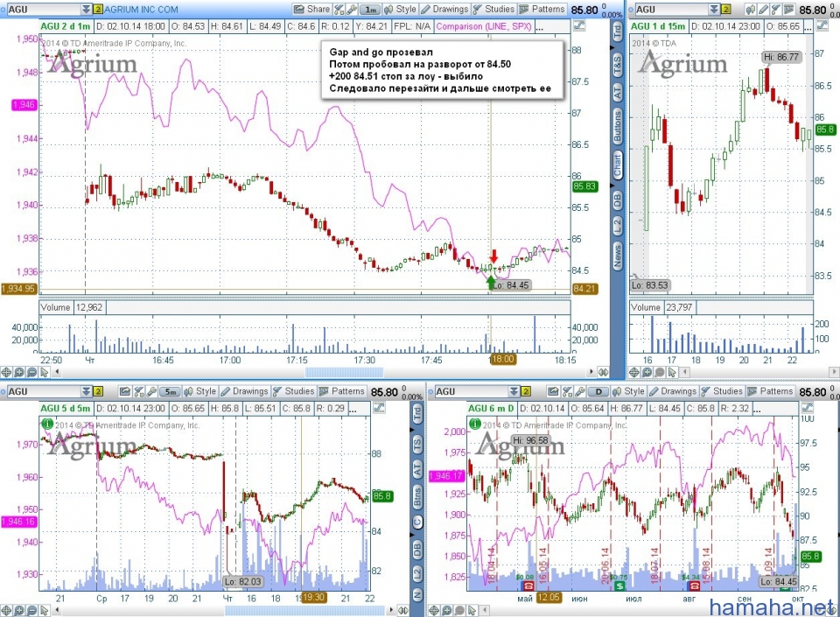Open chart settings wrench in daily chart
The width and height of the screenshot is (840, 617).
point(579,391)
